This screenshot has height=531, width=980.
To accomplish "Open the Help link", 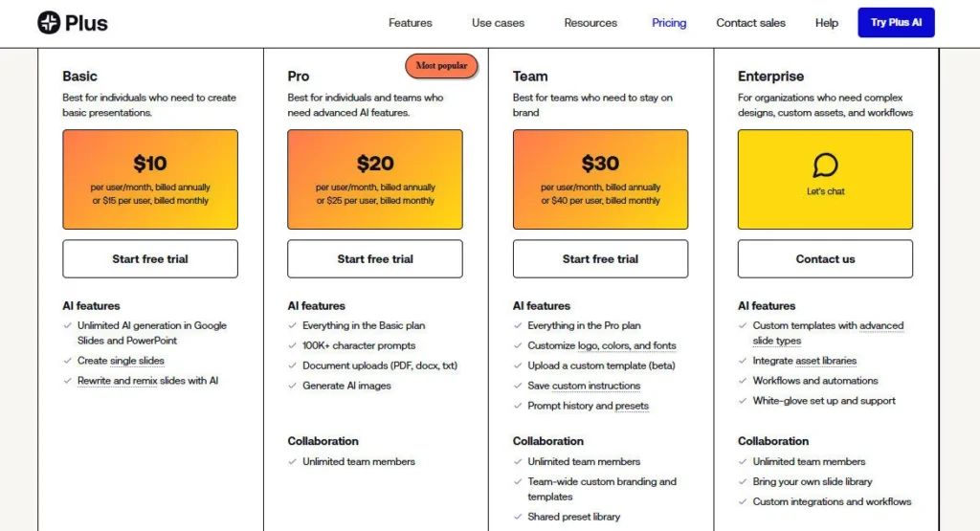I will [x=827, y=23].
